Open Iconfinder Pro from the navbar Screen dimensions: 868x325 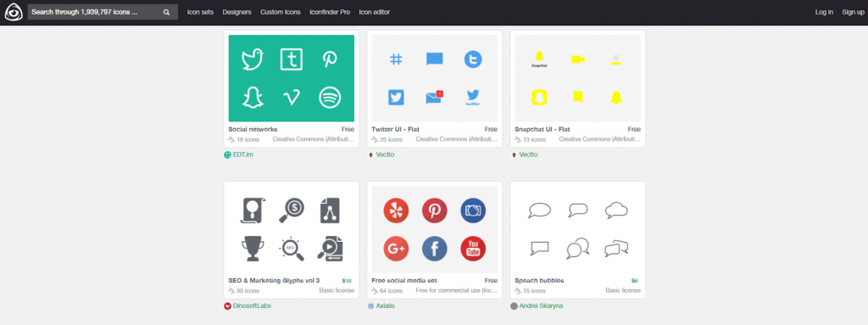coord(330,12)
